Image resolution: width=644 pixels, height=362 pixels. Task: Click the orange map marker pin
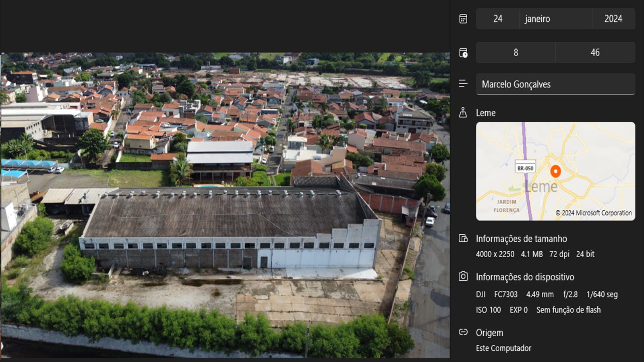click(x=555, y=171)
